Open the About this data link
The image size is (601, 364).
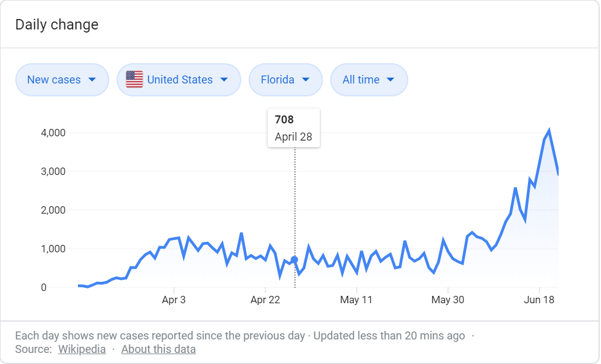(x=158, y=349)
